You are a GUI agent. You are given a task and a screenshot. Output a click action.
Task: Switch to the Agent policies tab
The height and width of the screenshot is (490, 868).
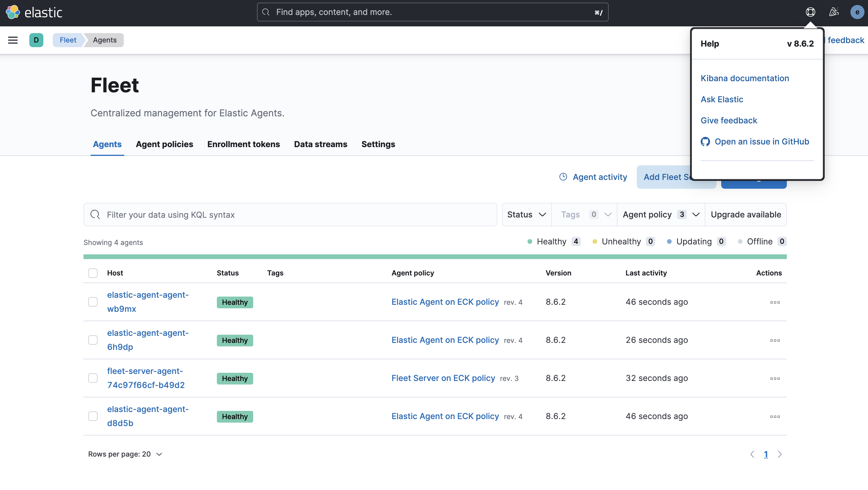click(164, 144)
